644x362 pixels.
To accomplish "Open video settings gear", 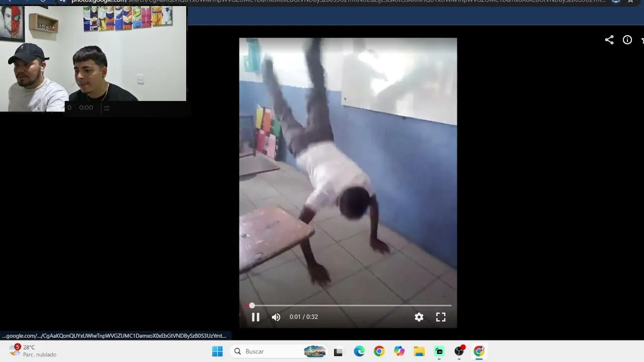I will coord(419,317).
